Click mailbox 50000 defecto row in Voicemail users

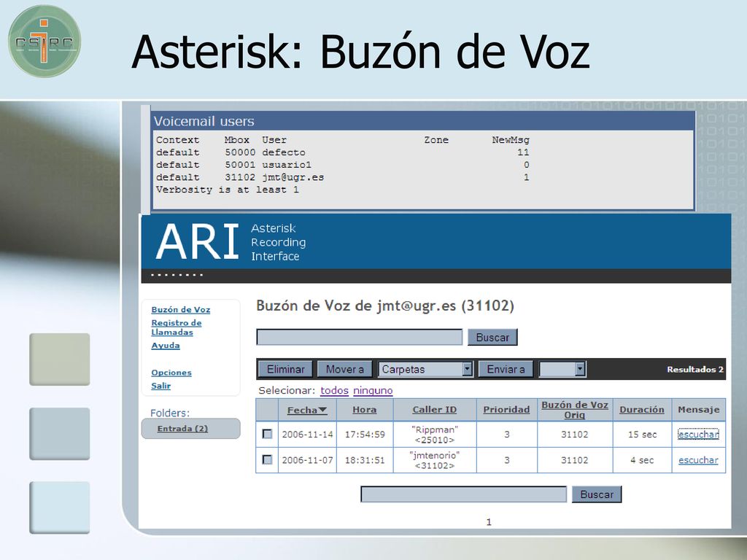343,152
